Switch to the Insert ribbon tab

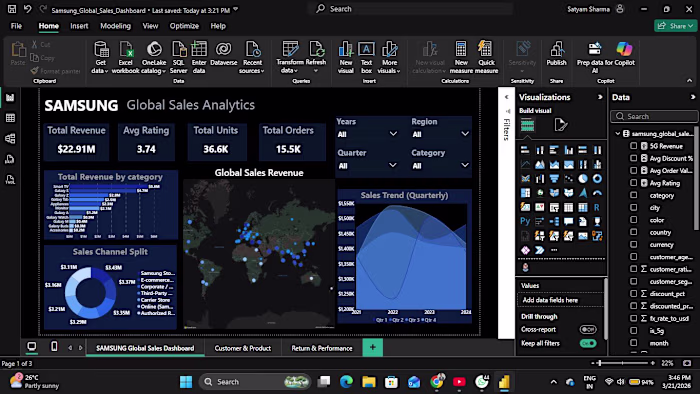click(79, 26)
